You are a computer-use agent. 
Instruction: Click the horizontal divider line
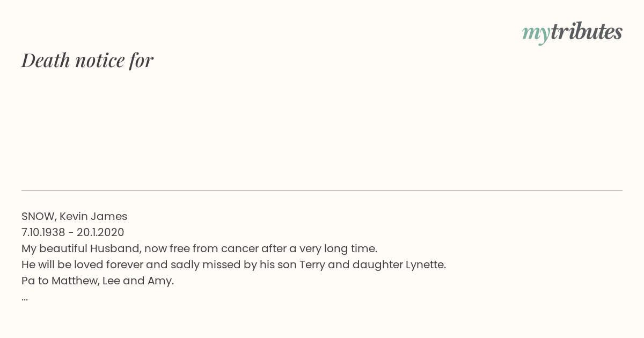point(322,190)
